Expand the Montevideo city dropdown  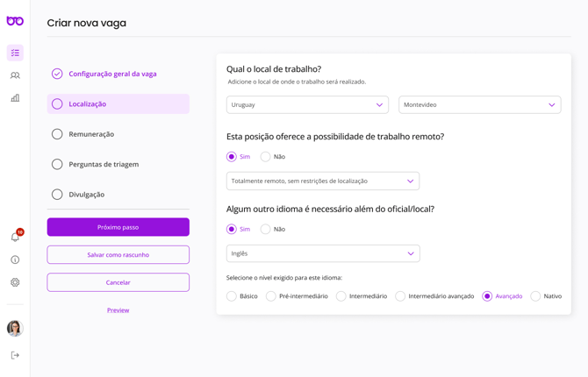coord(479,105)
